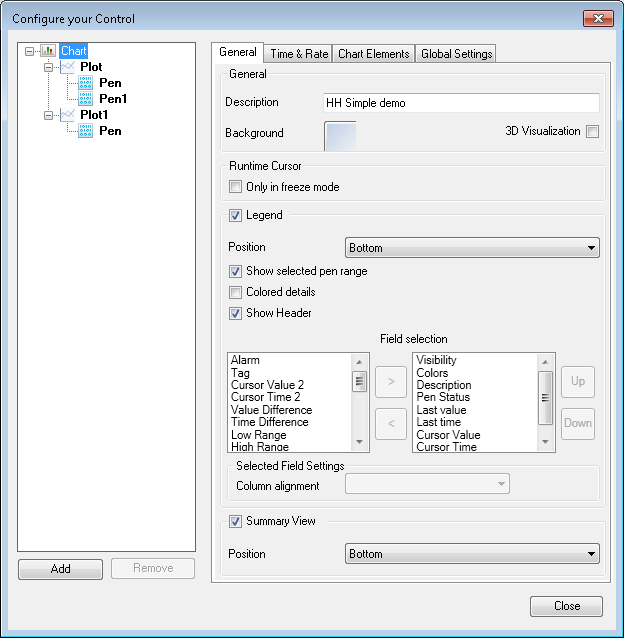This screenshot has height=638, width=624.
Task: Open the Legend Position dropdown
Action: (472, 248)
